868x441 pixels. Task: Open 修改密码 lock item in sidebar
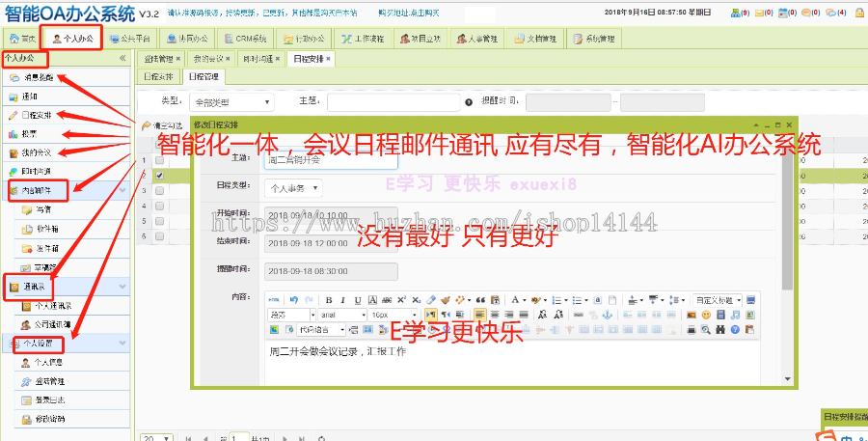pyautogui.click(x=72, y=420)
